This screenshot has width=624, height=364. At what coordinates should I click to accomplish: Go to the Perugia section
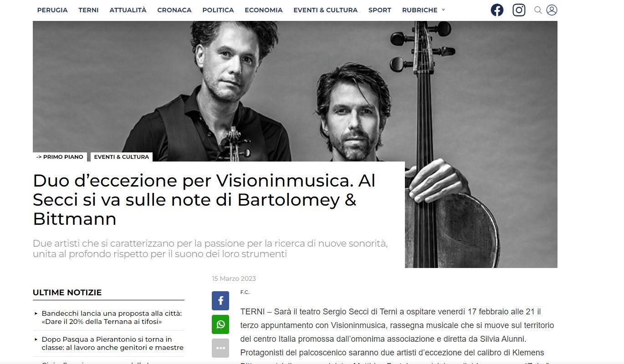[52, 10]
